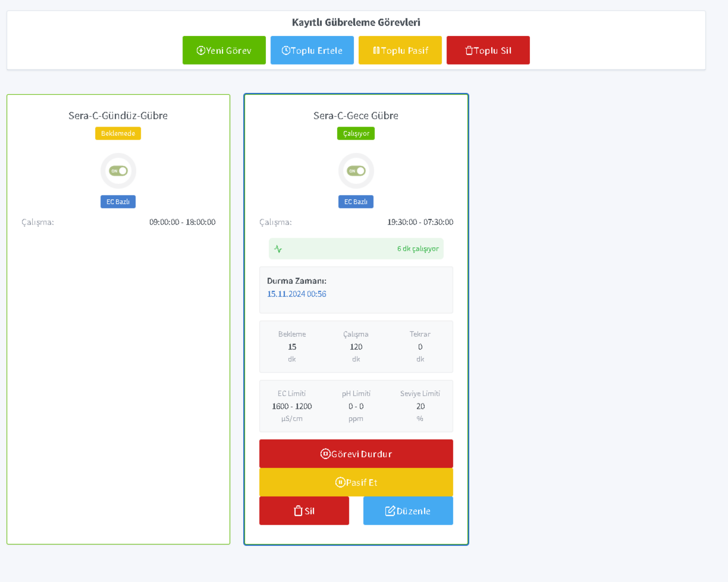The image size is (728, 582).
Task: Click the clock icon on Toplu Ertele
Action: (286, 50)
